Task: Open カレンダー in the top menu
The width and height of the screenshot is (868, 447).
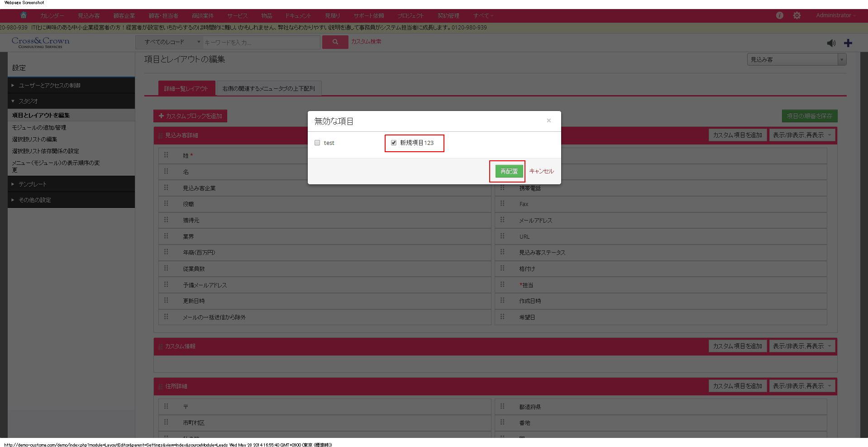Action: click(x=52, y=15)
